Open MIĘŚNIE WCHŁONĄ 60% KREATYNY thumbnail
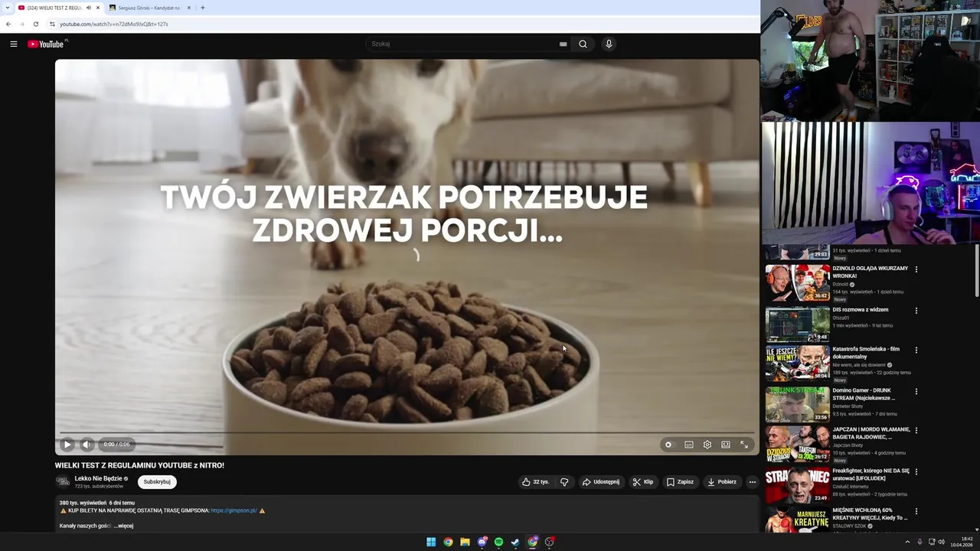The image size is (980, 551). (x=797, y=520)
